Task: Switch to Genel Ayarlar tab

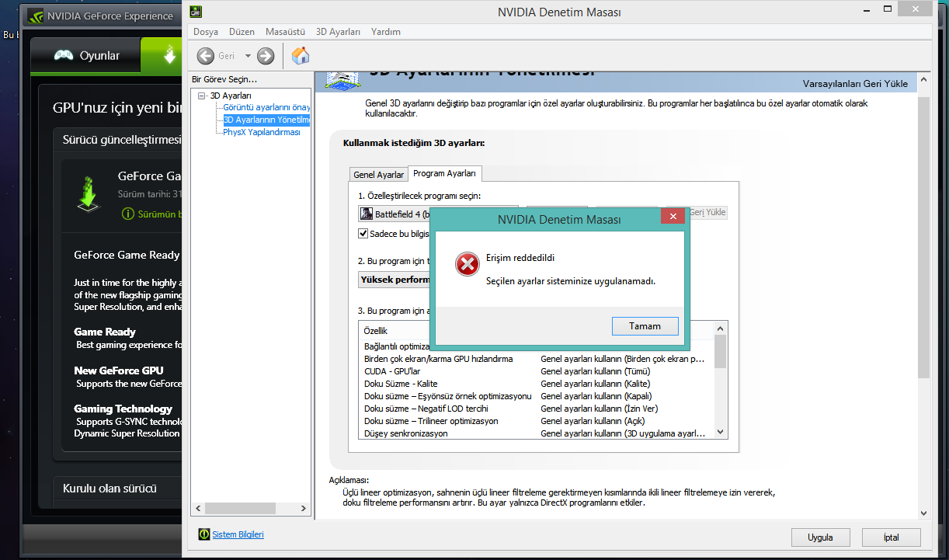Action: 379,175
